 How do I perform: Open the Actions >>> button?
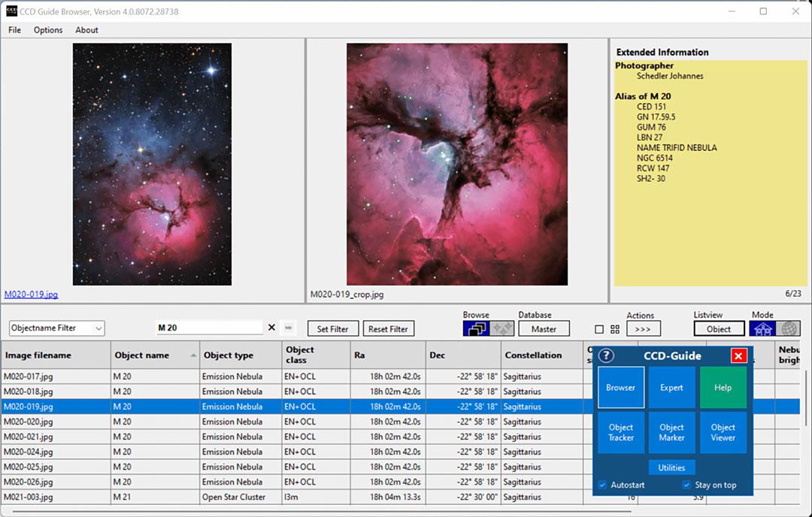point(643,328)
